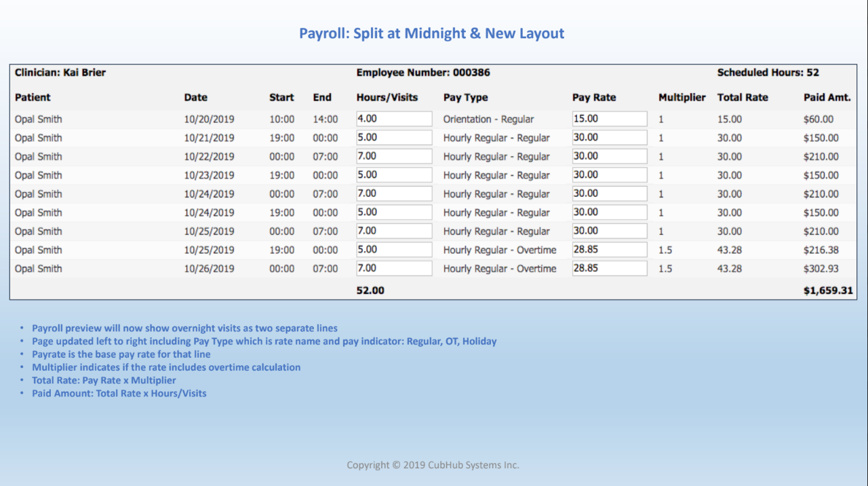Select the Pay Type column header
Viewport: 868px width, 486px height.
click(466, 97)
